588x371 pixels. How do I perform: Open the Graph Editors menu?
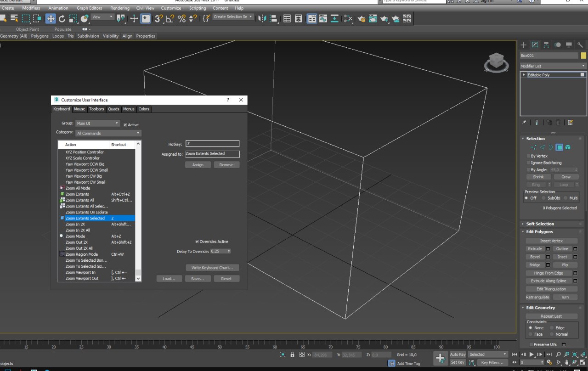[x=89, y=8]
